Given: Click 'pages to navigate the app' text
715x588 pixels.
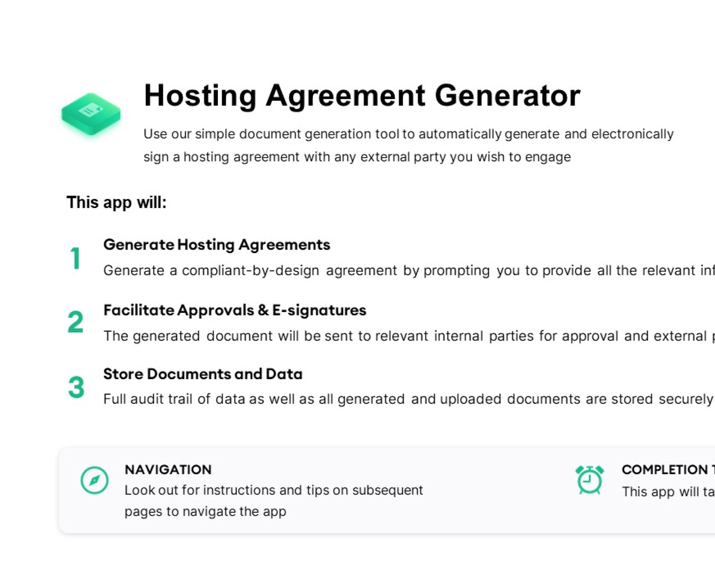Looking at the screenshot, I should tap(205, 511).
